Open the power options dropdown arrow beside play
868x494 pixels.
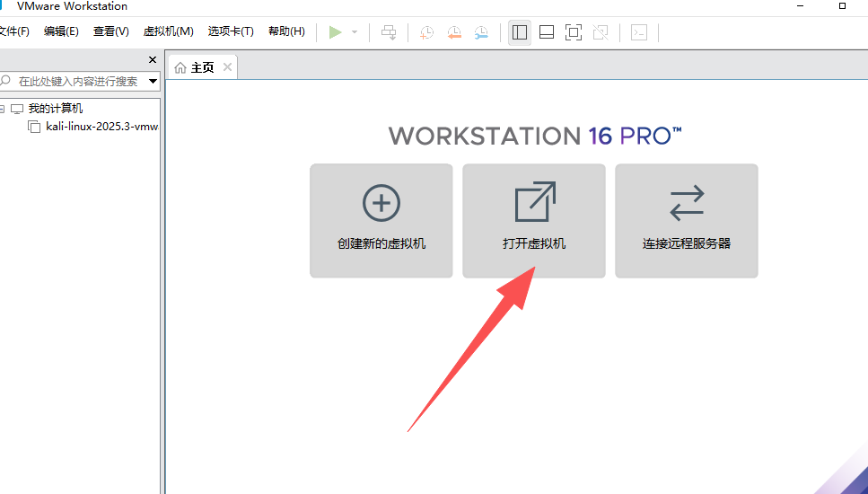[x=355, y=32]
